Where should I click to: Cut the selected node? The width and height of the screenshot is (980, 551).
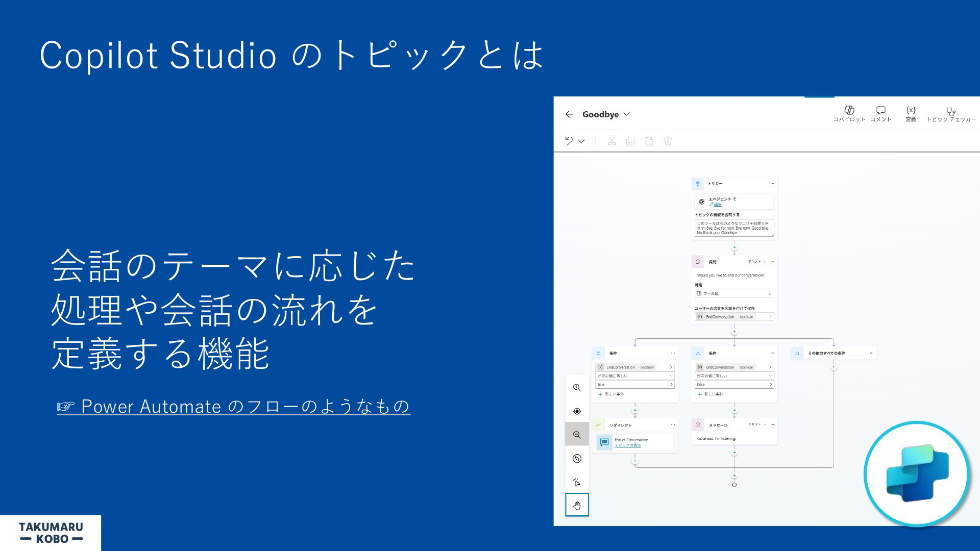tap(611, 141)
